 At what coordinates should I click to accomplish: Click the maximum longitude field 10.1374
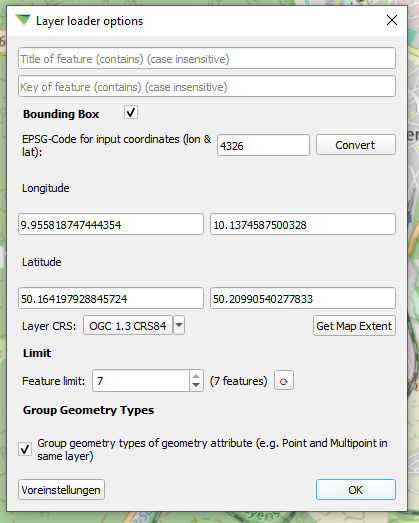pos(303,224)
